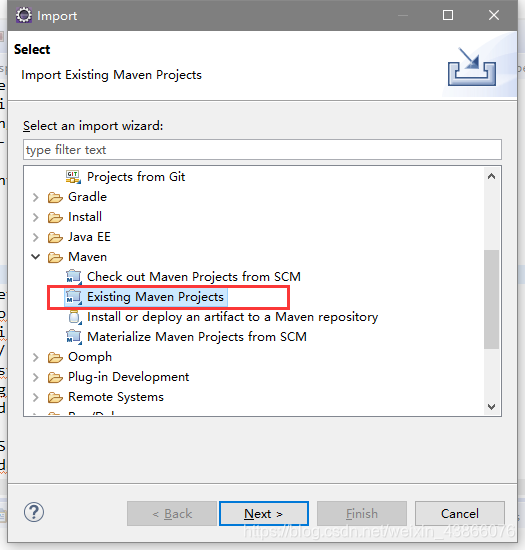
Task: Expand the Remote Systems category
Action: coord(35,397)
